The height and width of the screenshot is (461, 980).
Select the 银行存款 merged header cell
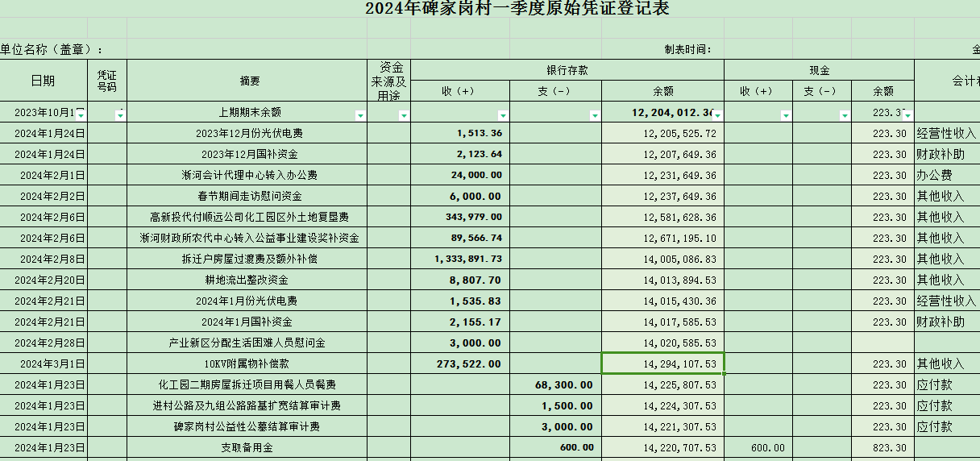[567, 70]
